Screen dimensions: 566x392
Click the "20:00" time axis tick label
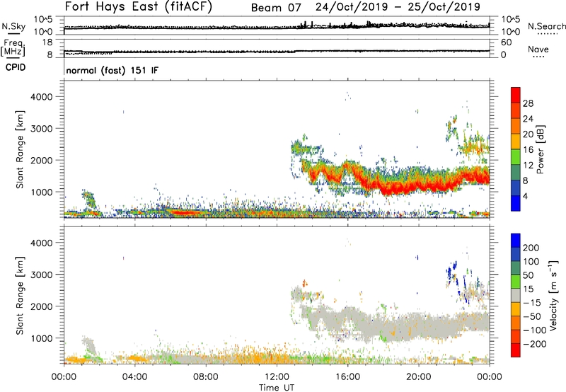click(x=419, y=377)
